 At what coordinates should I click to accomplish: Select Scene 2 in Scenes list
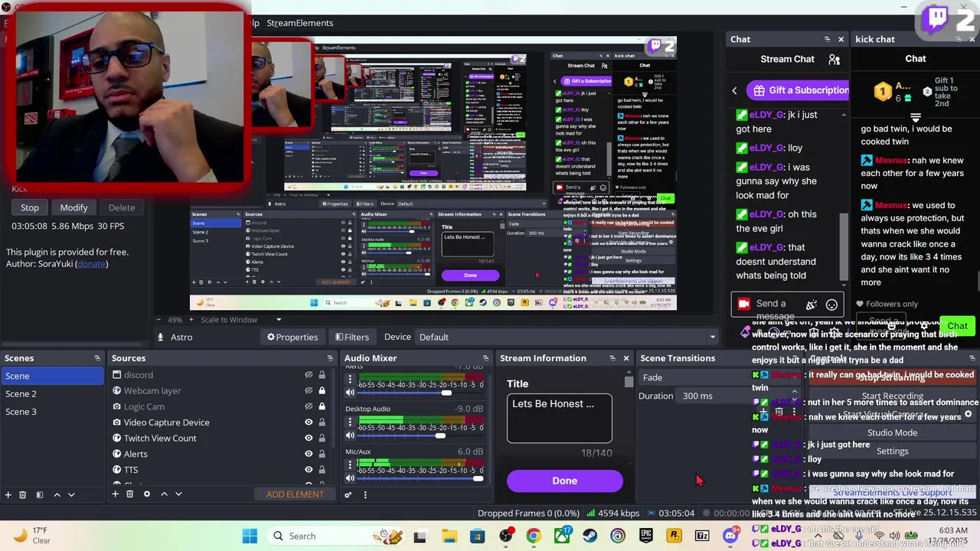[x=52, y=393]
